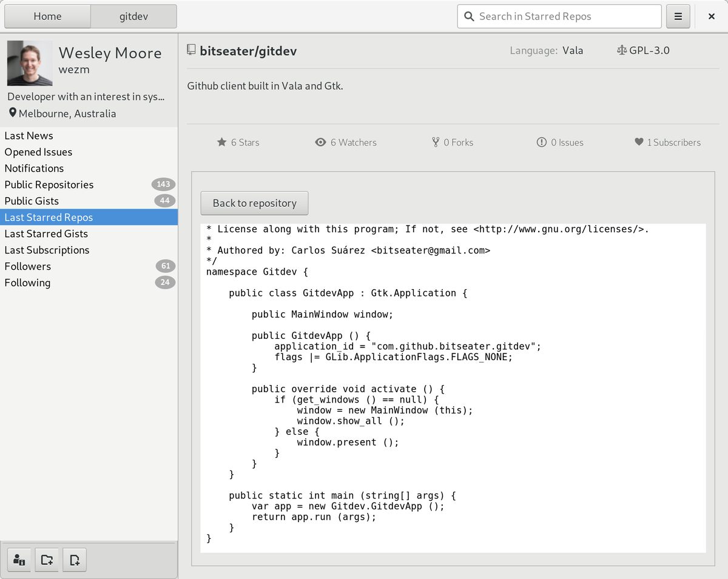Click the 143 repositories count badge
728x579 pixels.
point(163,184)
